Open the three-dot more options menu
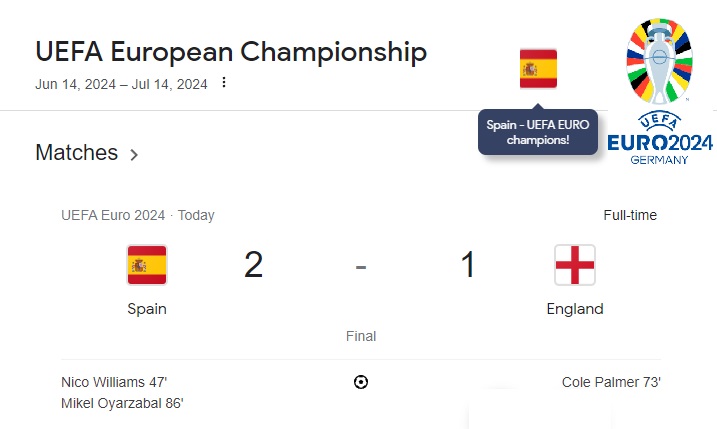The height and width of the screenshot is (429, 717). [224, 83]
